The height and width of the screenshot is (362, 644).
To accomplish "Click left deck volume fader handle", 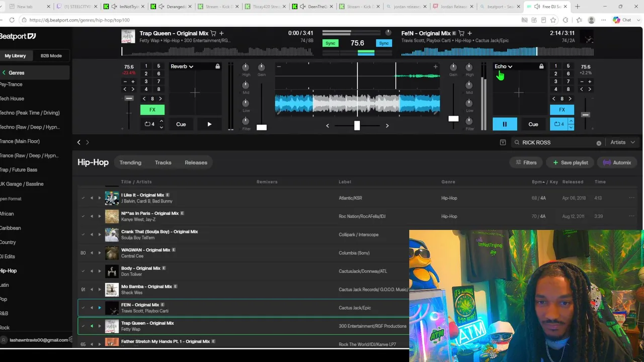I will [x=262, y=127].
